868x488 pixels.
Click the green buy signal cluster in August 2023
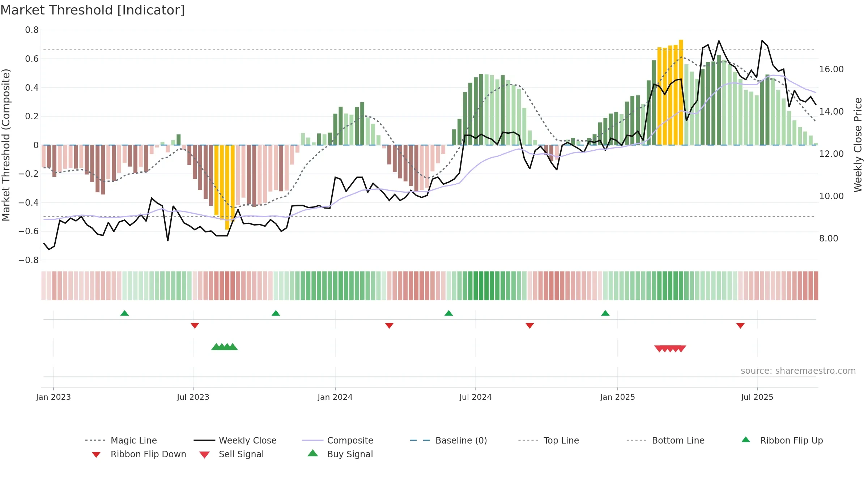coord(224,347)
